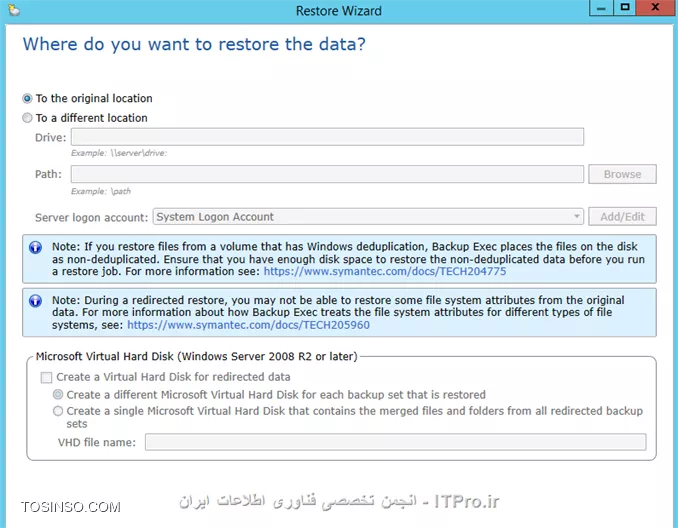Select 'To a different location' radio button
The image size is (678, 528).
(x=27, y=118)
